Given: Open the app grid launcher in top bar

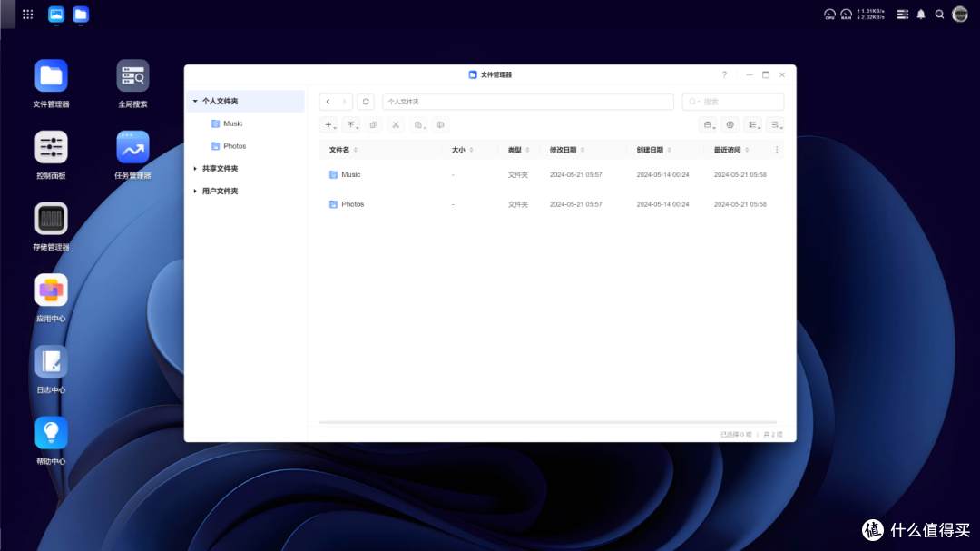Looking at the screenshot, I should click(27, 15).
